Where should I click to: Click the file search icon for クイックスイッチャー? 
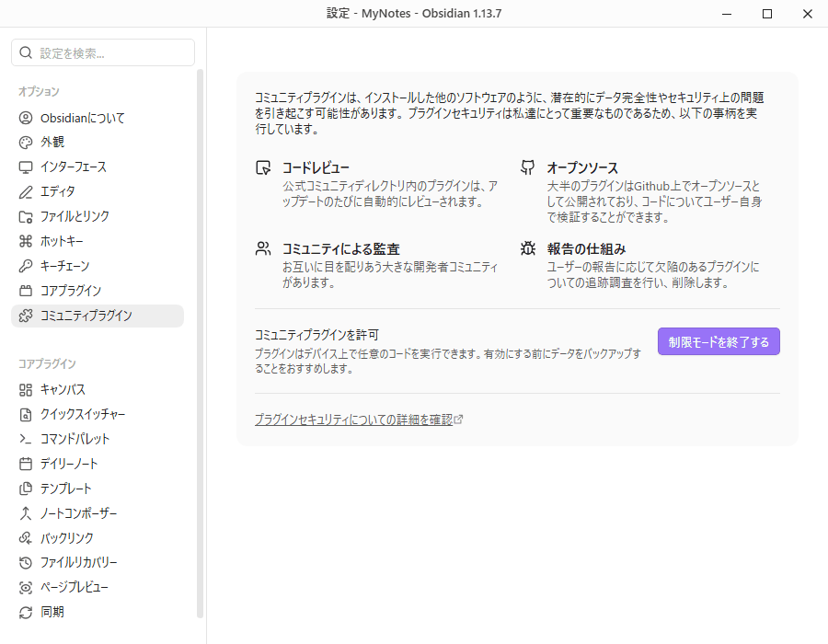coord(26,415)
